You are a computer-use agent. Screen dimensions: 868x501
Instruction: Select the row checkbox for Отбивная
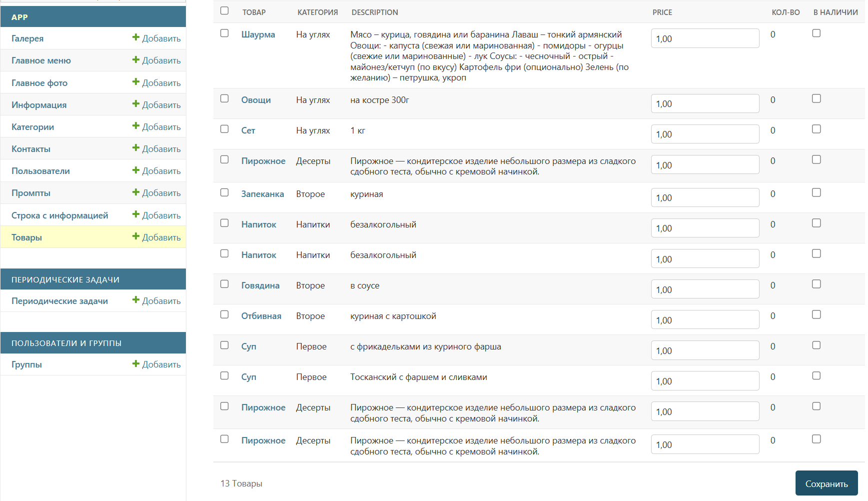coord(224,314)
